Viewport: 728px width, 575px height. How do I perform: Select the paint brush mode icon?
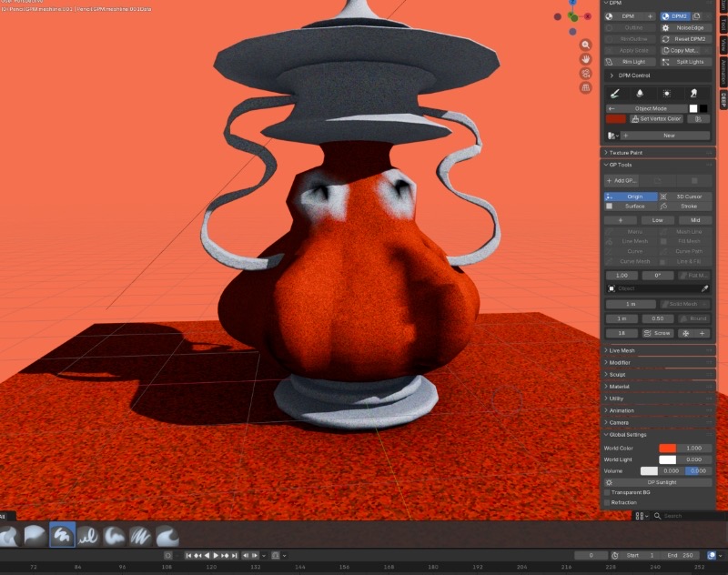pyautogui.click(x=615, y=94)
